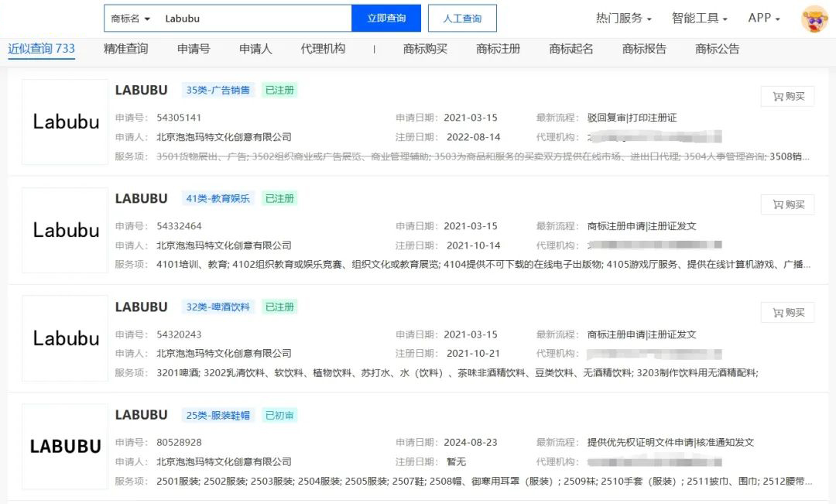Select the 申请号 search tab

[194, 49]
